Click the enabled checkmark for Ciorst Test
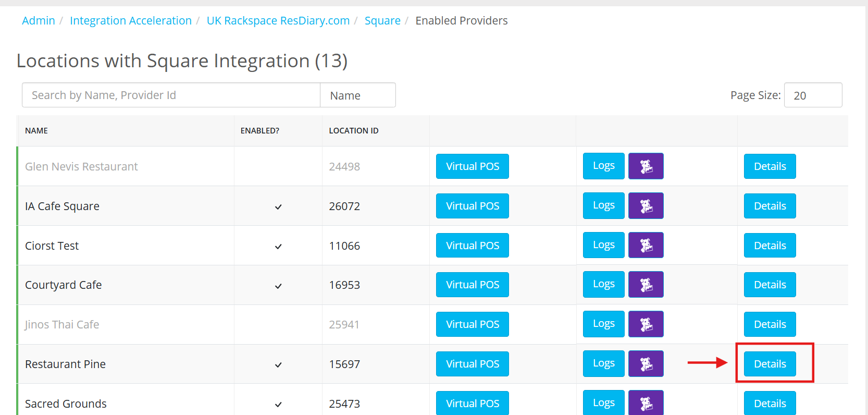Image resolution: width=868 pixels, height=415 pixels. pos(278,247)
